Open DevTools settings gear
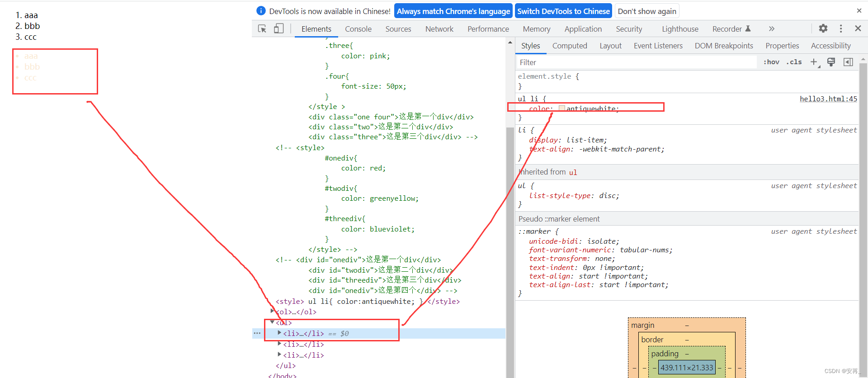The width and height of the screenshot is (868, 378). (823, 28)
